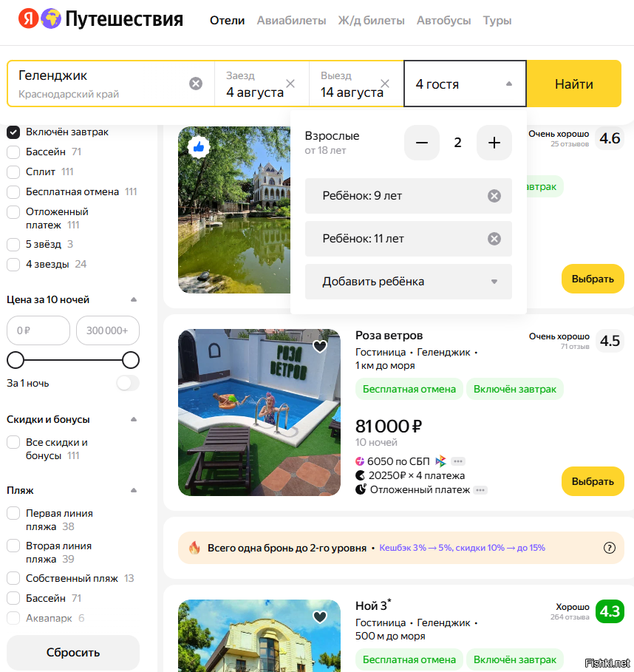Uncheck the Включён завтрак filter
This screenshot has height=672, width=634.
tap(13, 132)
